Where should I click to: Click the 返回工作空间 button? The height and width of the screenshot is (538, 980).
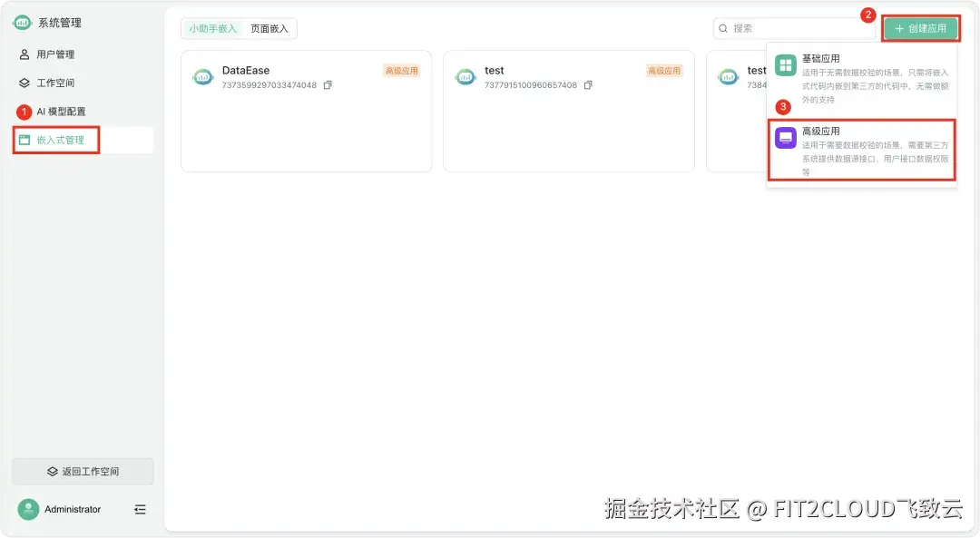tap(83, 472)
